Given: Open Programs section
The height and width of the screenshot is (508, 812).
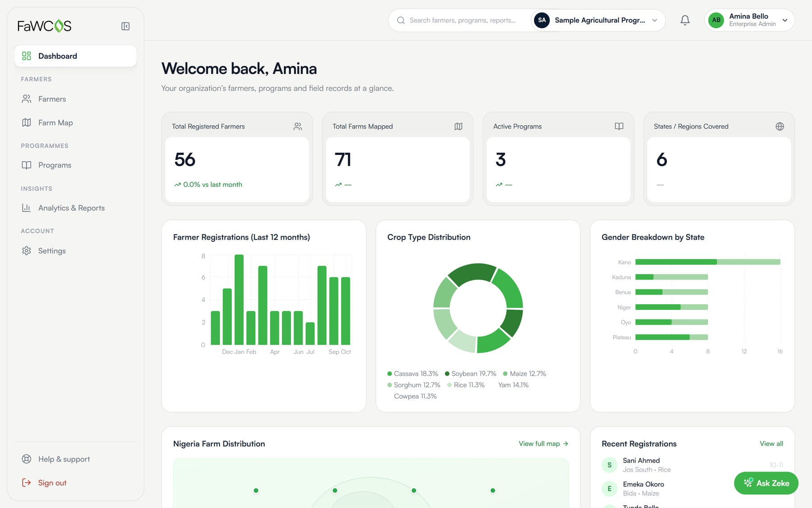Looking at the screenshot, I should tap(75, 165).
